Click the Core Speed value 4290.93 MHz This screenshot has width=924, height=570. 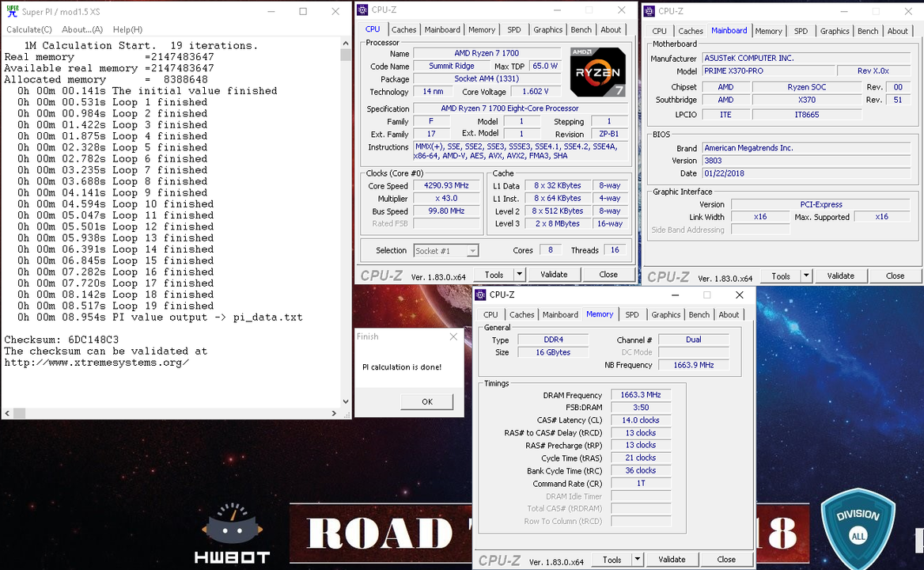(x=446, y=186)
